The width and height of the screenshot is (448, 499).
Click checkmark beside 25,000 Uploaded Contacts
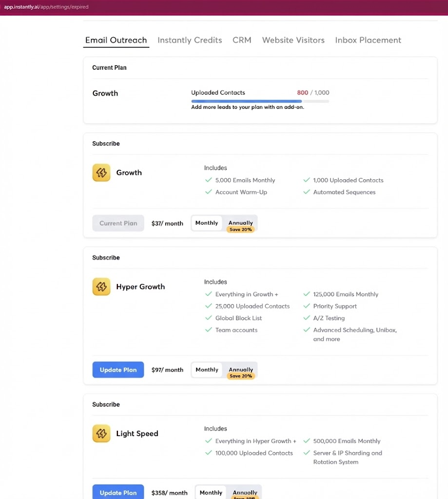tap(209, 306)
